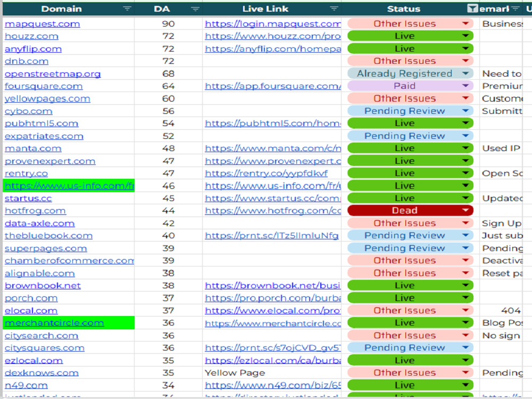
Task: Select the Domain column header
Action: (x=61, y=9)
